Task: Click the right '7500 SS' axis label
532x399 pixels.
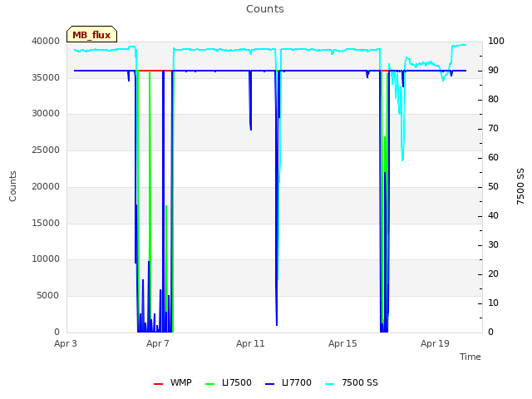Action: tap(520, 186)
